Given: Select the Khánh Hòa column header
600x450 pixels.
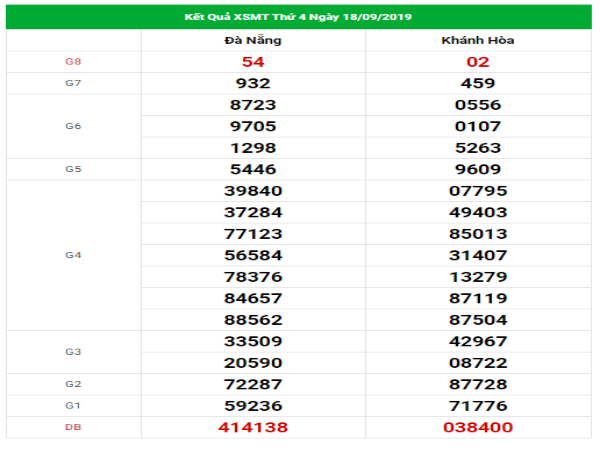Looking at the screenshot, I should click(x=477, y=41).
